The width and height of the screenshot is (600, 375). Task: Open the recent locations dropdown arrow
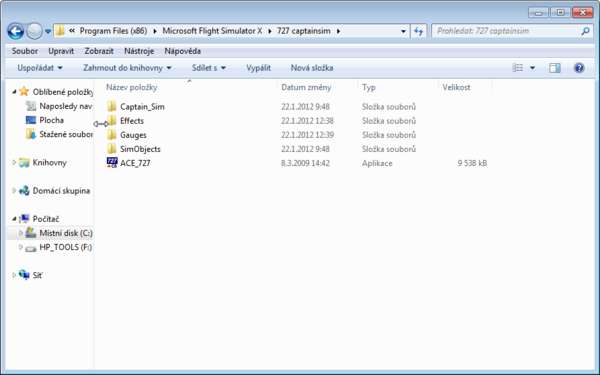click(x=48, y=31)
